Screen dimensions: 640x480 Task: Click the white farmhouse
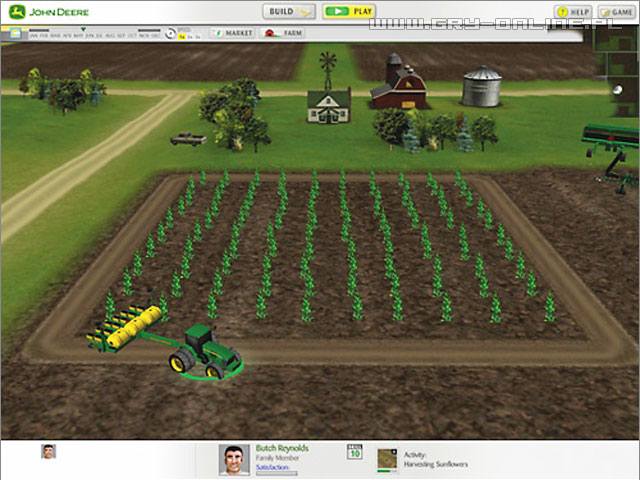pos(329,106)
